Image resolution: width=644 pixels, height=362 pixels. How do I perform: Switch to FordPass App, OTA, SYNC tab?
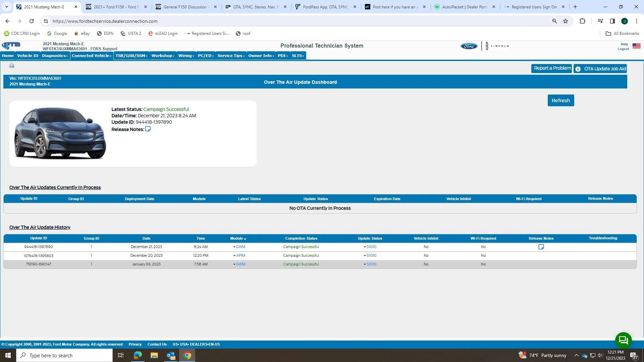click(x=325, y=7)
